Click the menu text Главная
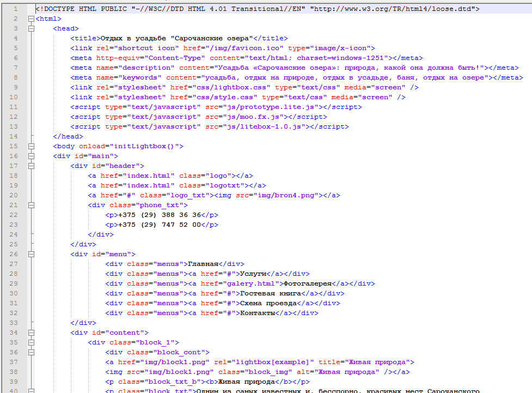Viewport: 532px width, 393px height. point(203,264)
